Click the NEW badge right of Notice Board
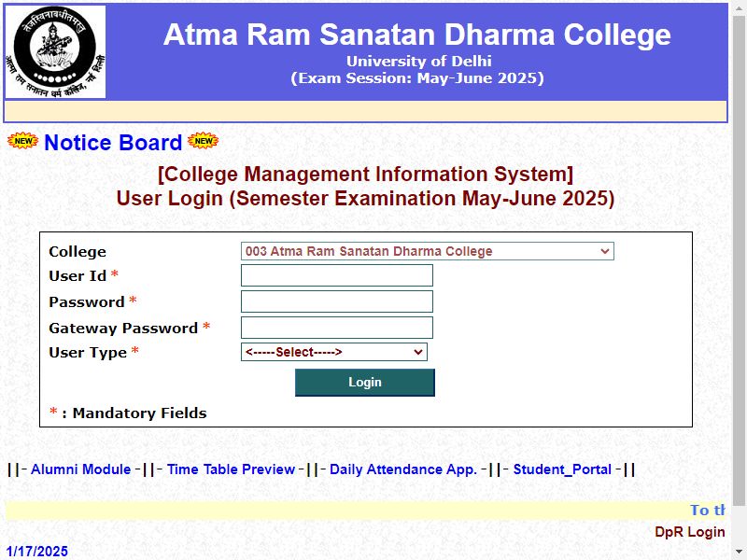This screenshot has width=747, height=560. click(203, 141)
